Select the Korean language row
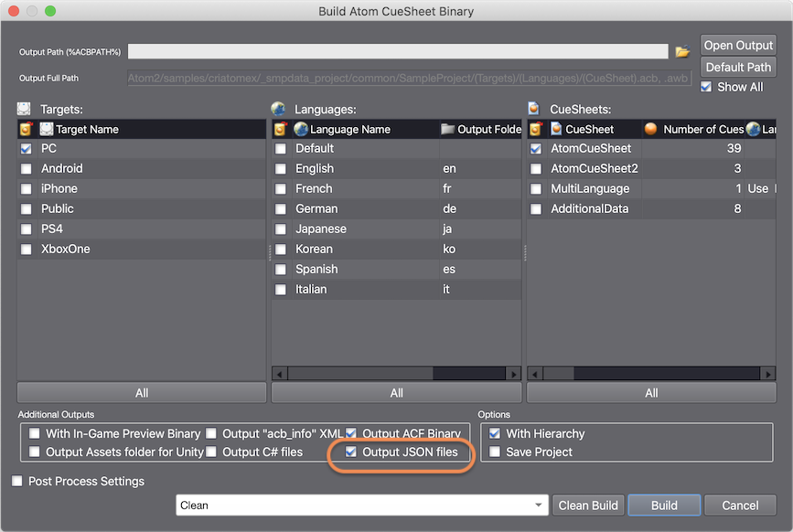793x532 pixels. (397, 250)
